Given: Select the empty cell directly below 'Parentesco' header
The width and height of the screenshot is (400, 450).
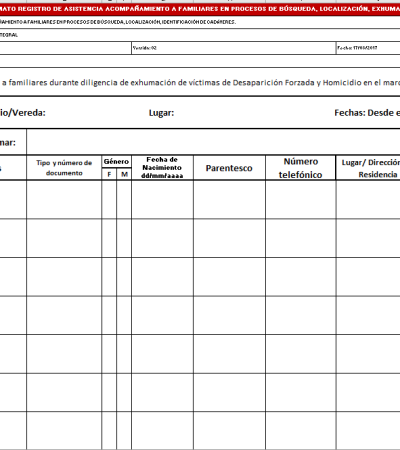Looking at the screenshot, I should [229, 200].
